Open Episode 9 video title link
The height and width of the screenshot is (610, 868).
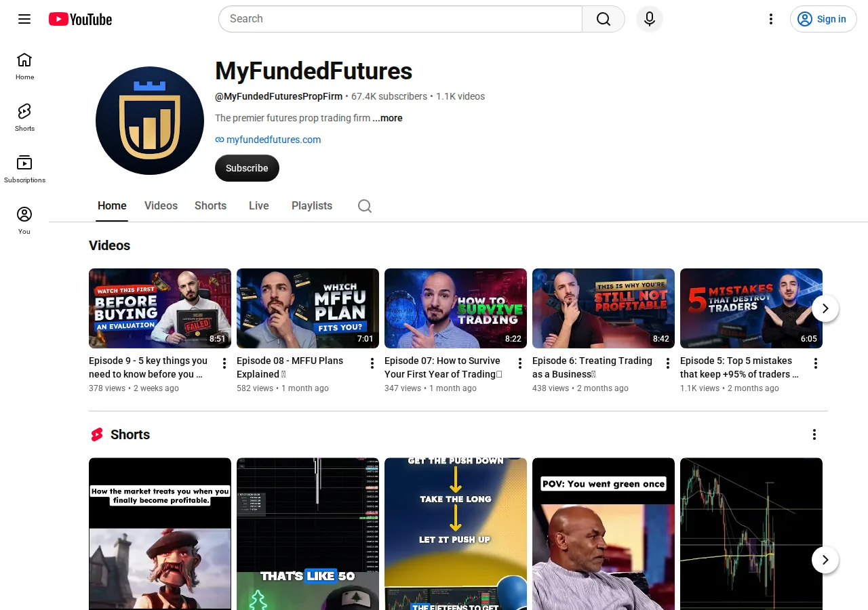coord(149,367)
